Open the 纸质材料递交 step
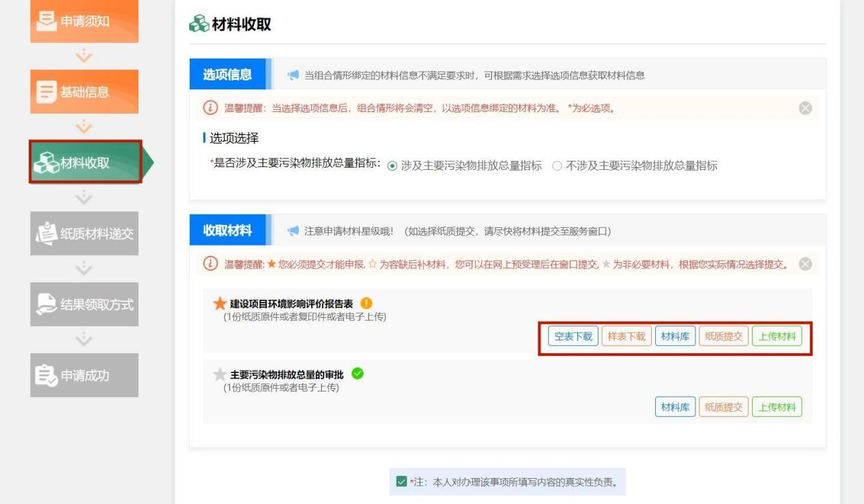864x504 pixels. click(84, 233)
